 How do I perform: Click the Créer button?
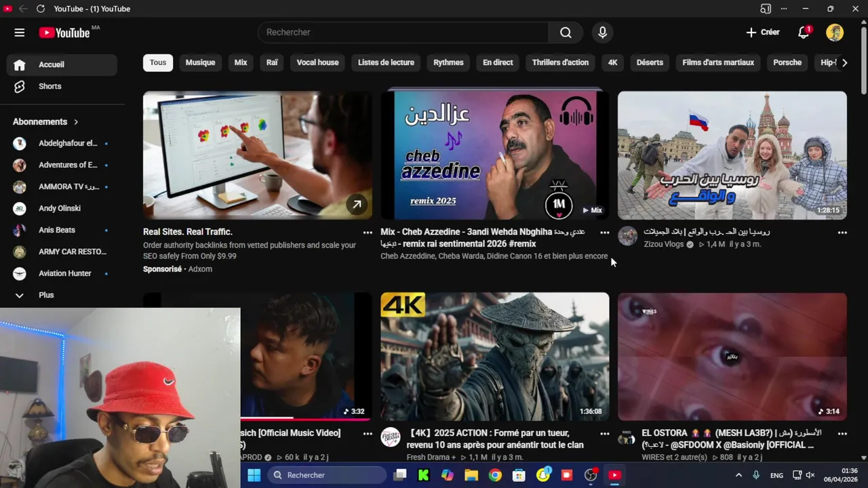pos(763,33)
